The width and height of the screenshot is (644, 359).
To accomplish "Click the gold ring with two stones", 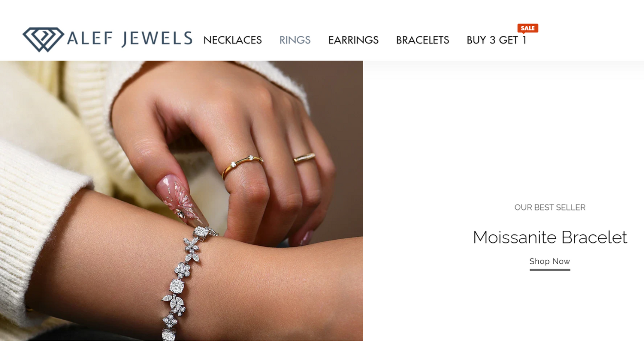I will tap(242, 165).
